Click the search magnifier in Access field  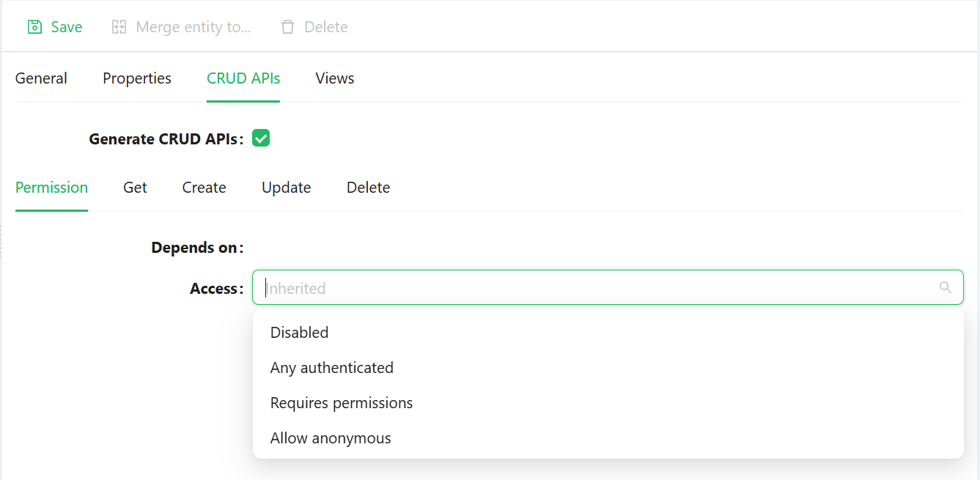tap(946, 287)
